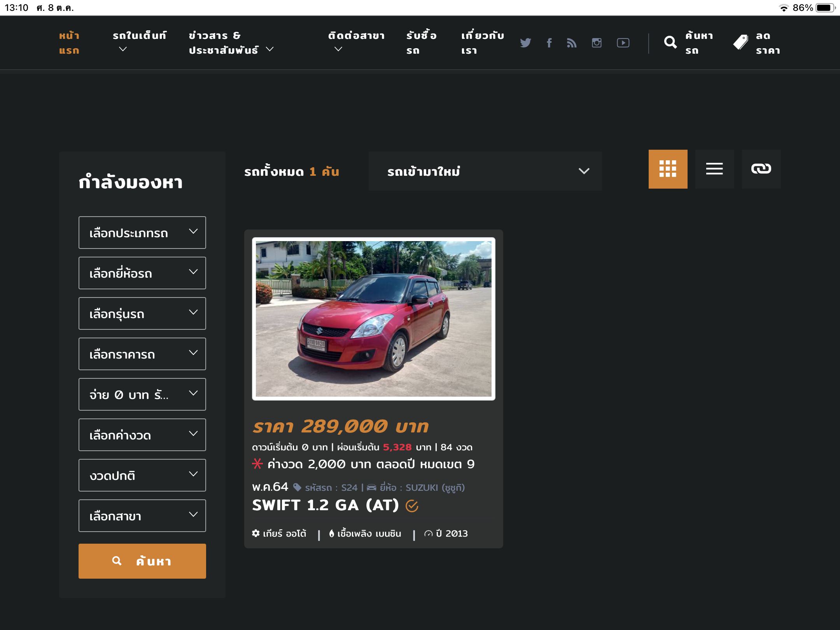Screen dimensions: 840x630
Task: Open the เกี่ยวกับเรา menu item
Action: [482, 43]
